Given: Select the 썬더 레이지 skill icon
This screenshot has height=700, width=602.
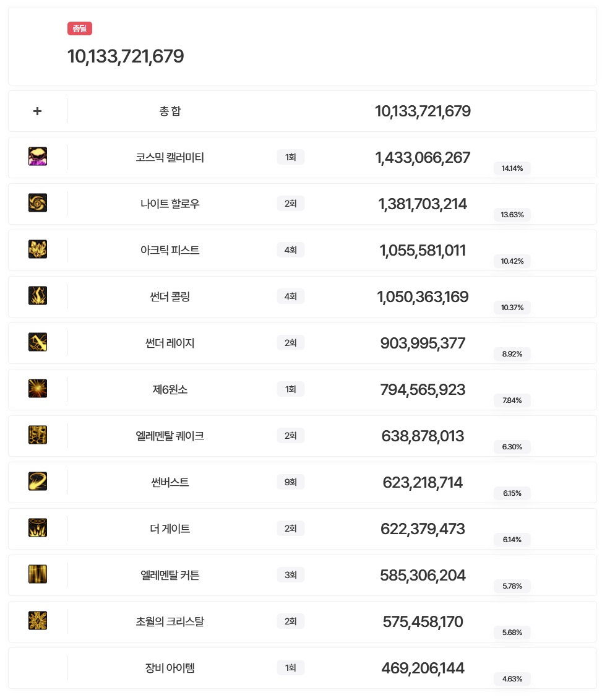Looking at the screenshot, I should pyautogui.click(x=38, y=342).
